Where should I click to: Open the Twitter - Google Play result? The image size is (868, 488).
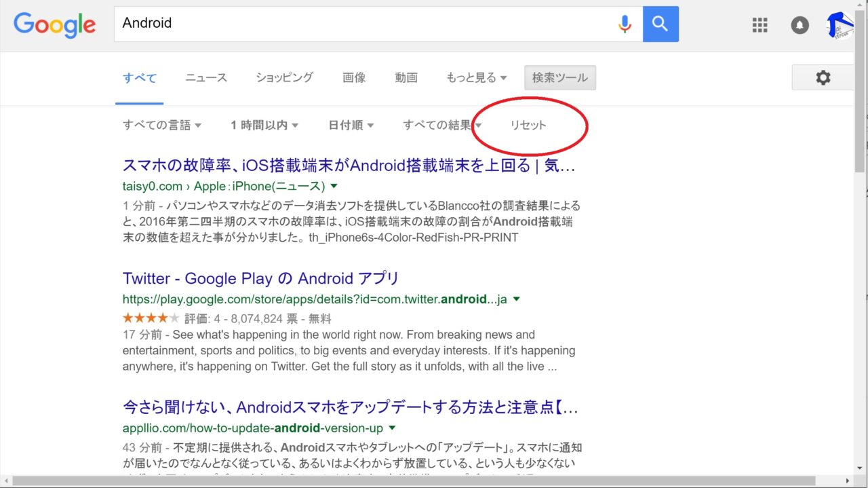(260, 279)
